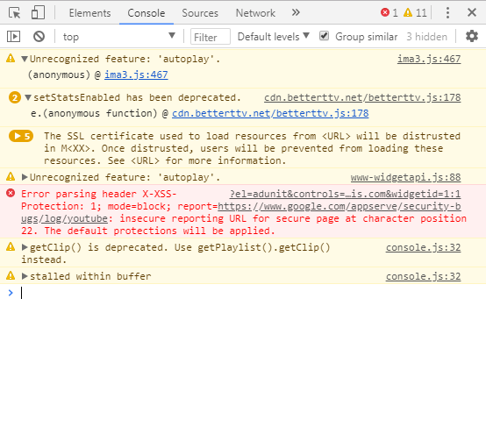The image size is (486, 448).
Task: Click the red error icon on X-XSS-Protection message
Action: click(11, 194)
